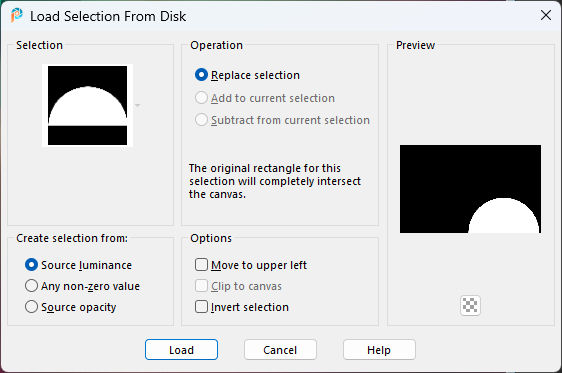Enable the Invert selection checkbox
The height and width of the screenshot is (373, 562).
(x=242, y=307)
